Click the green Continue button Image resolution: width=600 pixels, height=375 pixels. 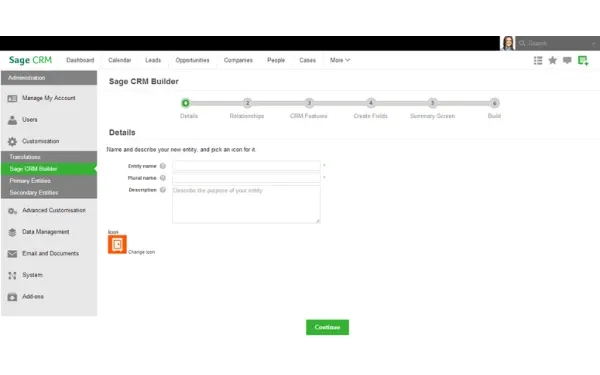point(327,327)
